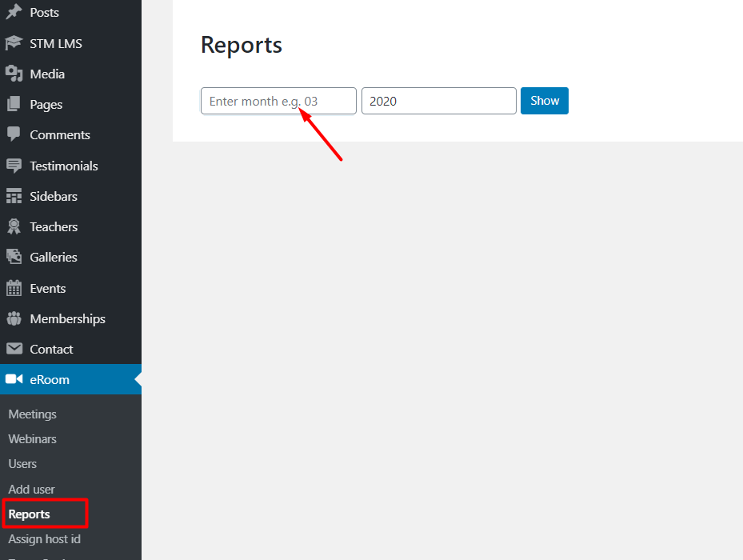Image resolution: width=743 pixels, height=560 pixels.
Task: Click the Testimonials icon in sidebar
Action: tap(14, 166)
